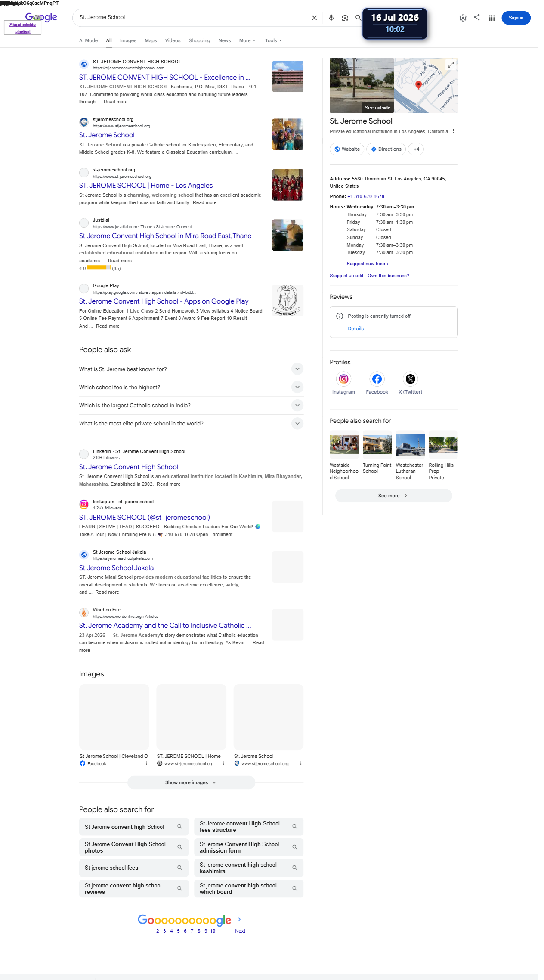Open 'St Jerome School Jakela' result title

(116, 568)
